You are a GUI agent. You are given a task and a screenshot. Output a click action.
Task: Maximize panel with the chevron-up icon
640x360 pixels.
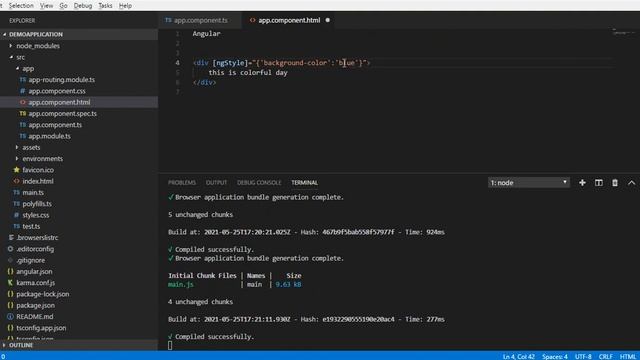click(x=631, y=183)
